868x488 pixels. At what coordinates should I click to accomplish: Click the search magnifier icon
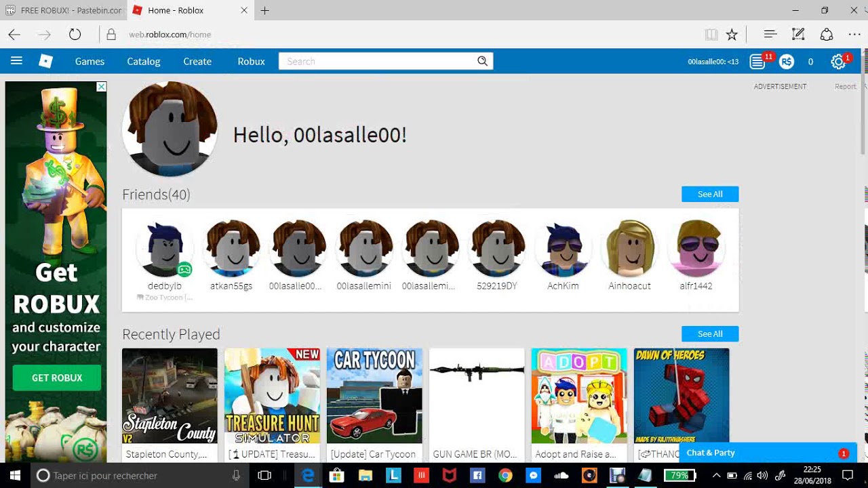pyautogui.click(x=482, y=61)
